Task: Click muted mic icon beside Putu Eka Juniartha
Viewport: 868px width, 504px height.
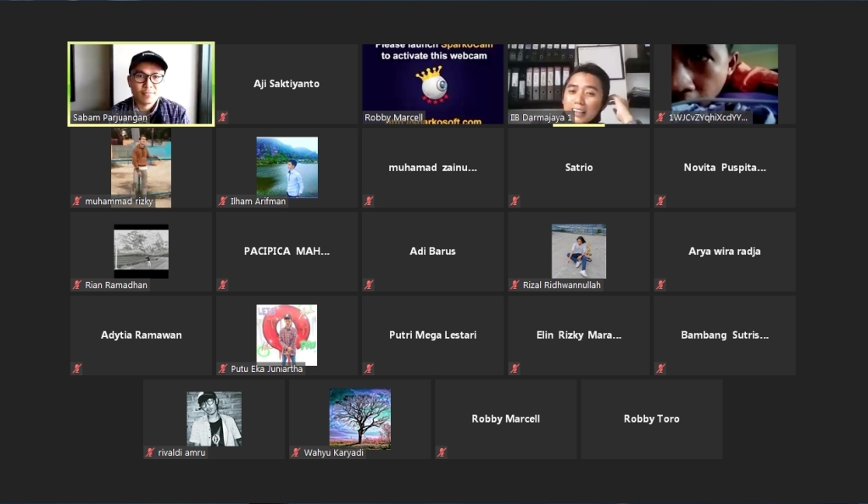Action: point(223,368)
